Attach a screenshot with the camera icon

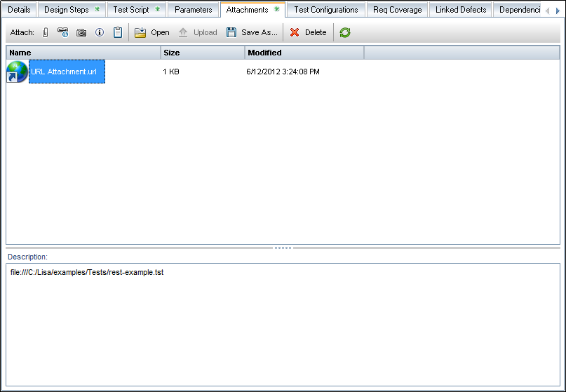(x=81, y=33)
